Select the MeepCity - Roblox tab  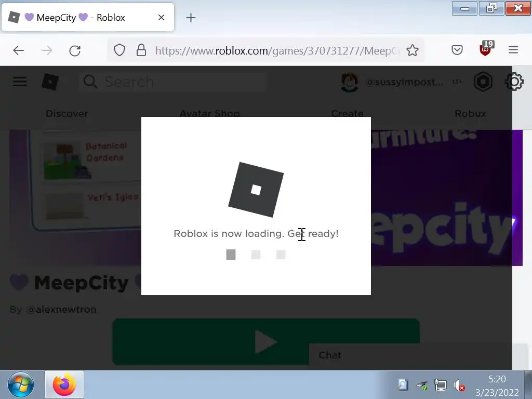coord(88,18)
